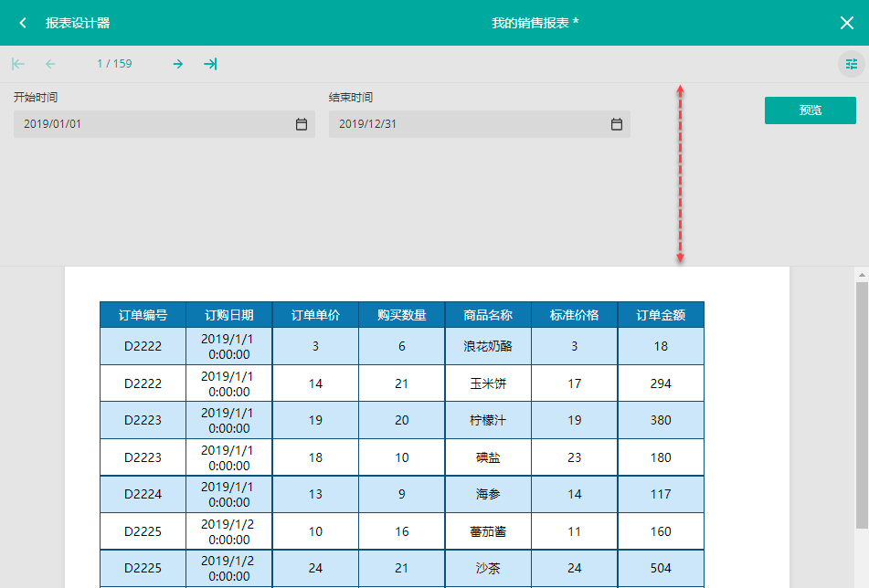Screen dimensions: 869x588
Task: Click the 订单金额 column header
Action: pos(661,315)
